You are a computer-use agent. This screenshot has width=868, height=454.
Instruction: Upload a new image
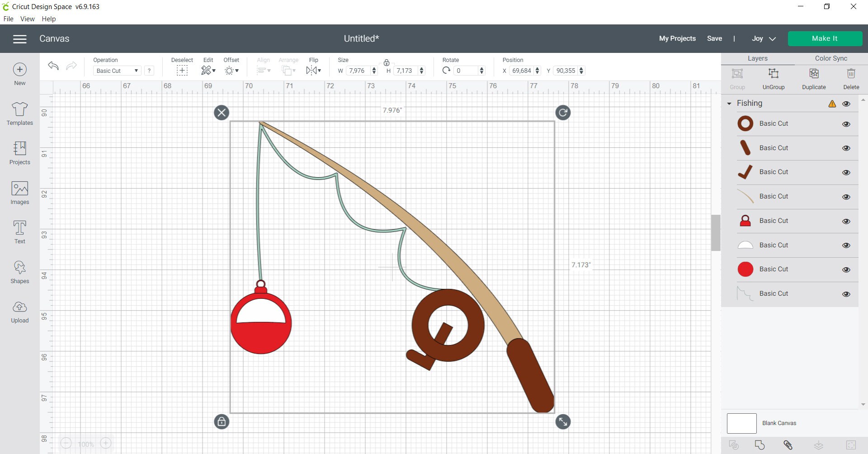pos(19,311)
